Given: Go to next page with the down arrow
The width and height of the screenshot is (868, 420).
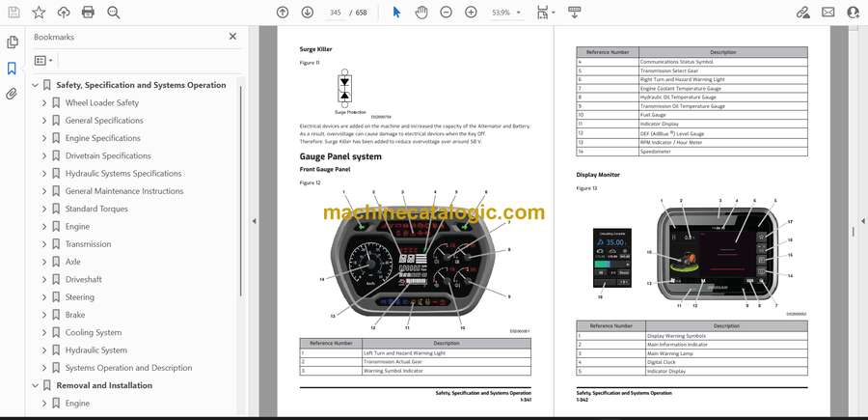Looking at the screenshot, I should coord(307,13).
